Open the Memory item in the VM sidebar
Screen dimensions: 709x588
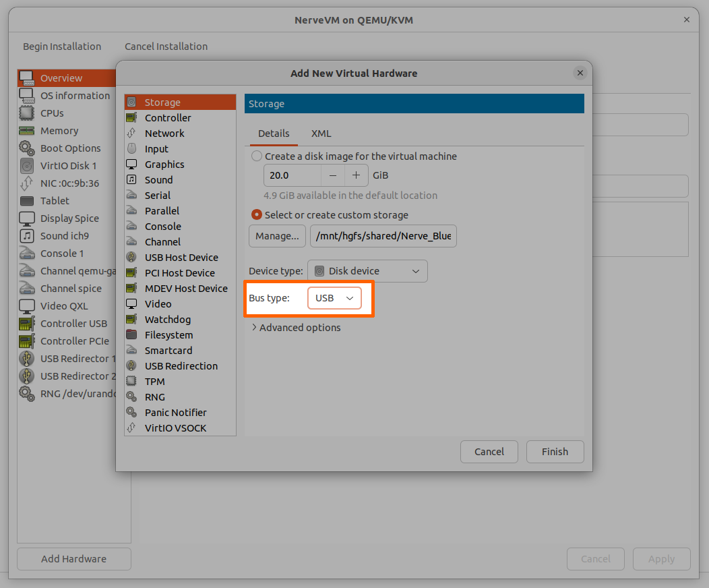(59, 131)
